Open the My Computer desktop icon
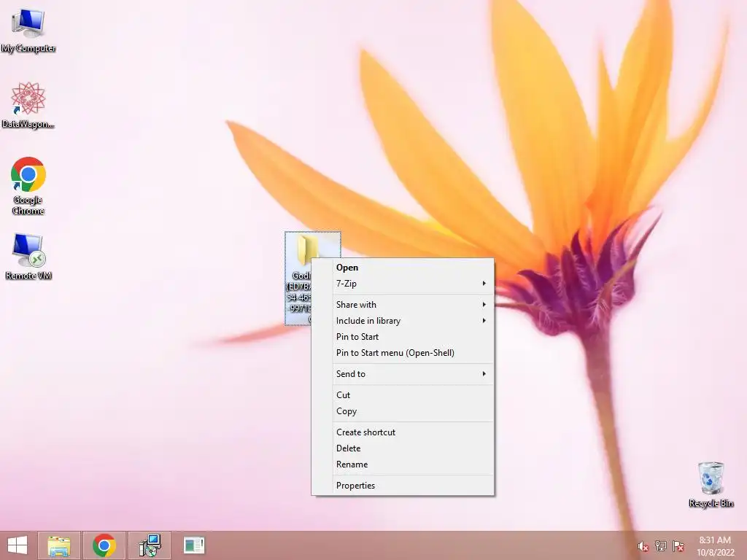 pyautogui.click(x=28, y=29)
